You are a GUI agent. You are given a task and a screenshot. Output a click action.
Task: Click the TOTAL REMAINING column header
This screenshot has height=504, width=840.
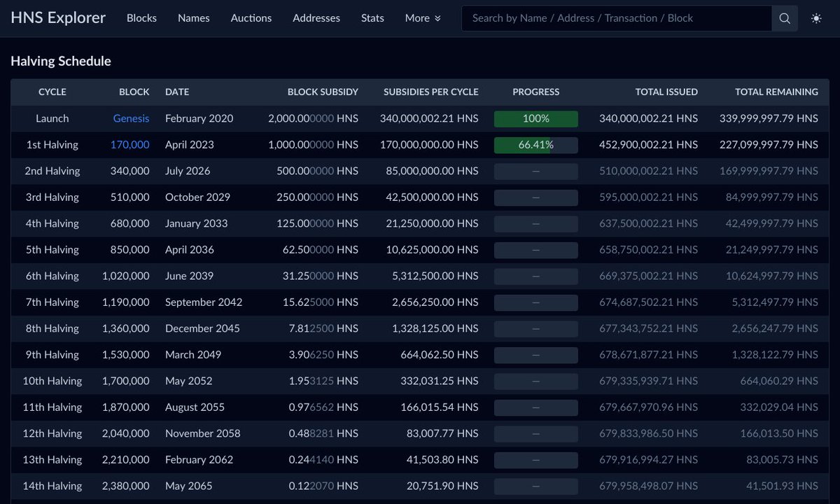[776, 92]
